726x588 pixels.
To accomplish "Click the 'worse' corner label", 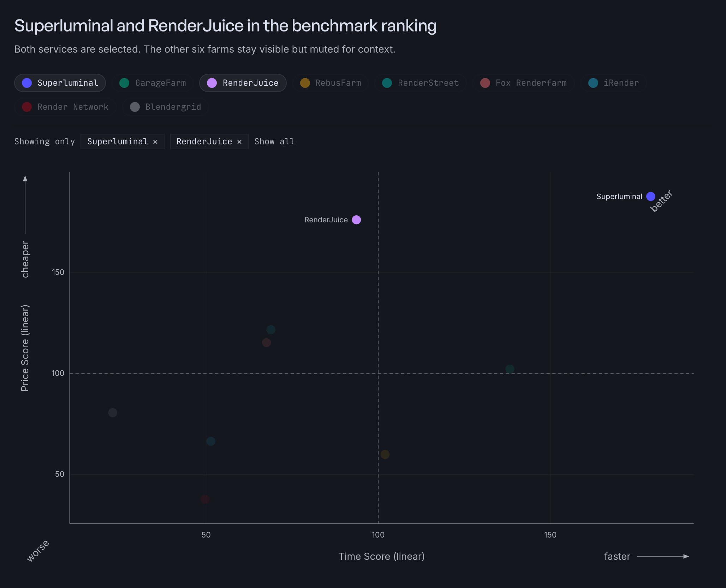I will pos(38,551).
